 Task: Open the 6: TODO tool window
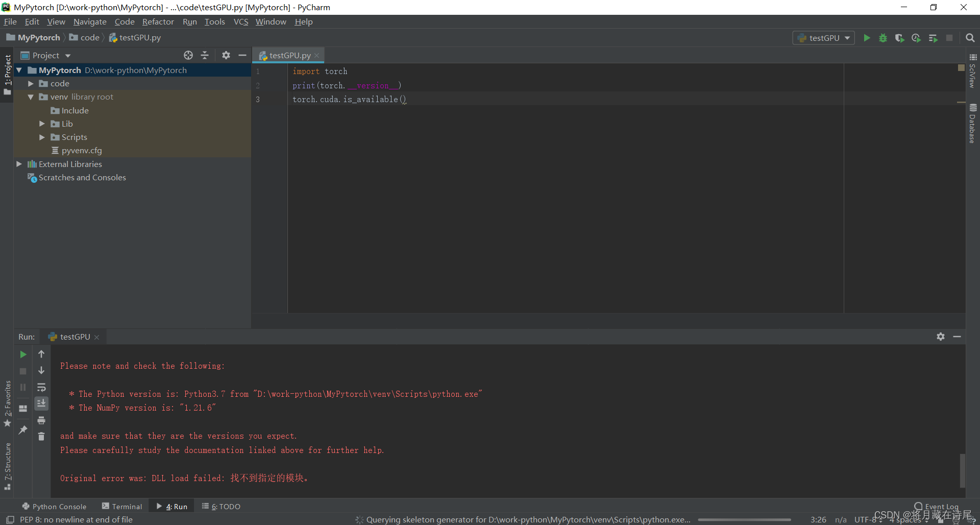click(x=221, y=506)
